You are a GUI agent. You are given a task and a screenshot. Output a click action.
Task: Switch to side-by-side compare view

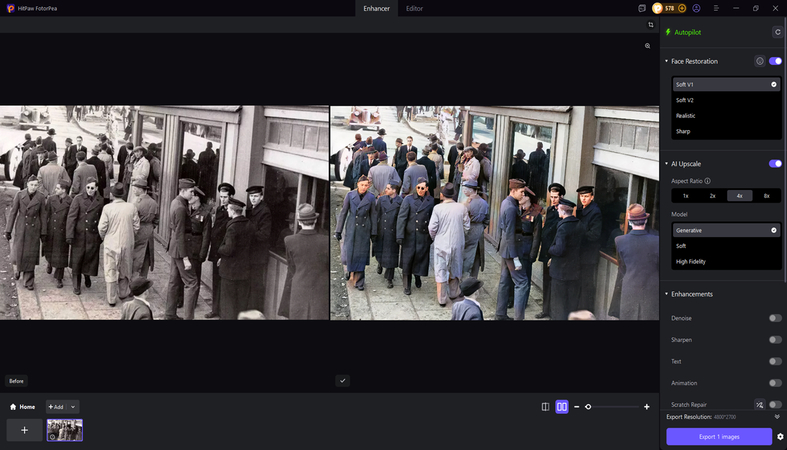(x=562, y=407)
